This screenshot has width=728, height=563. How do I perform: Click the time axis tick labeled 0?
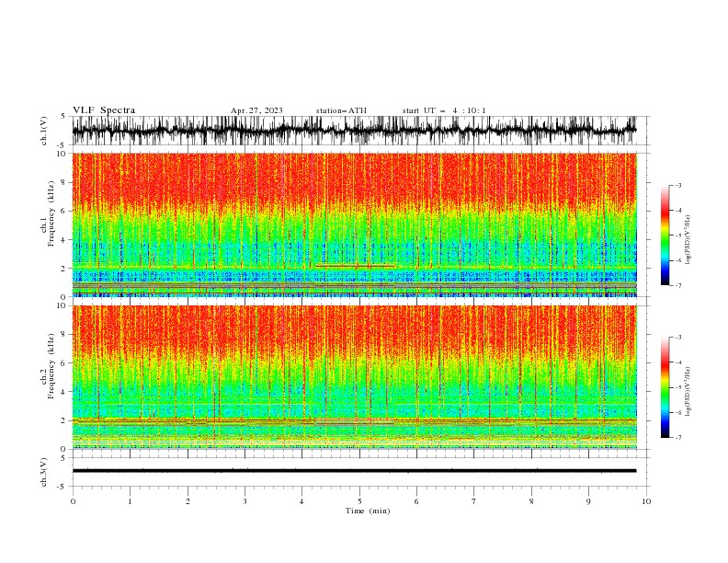click(73, 501)
